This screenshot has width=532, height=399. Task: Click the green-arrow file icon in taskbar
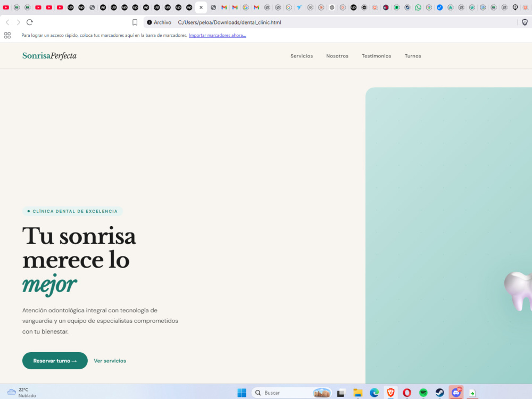pyautogui.click(x=472, y=393)
